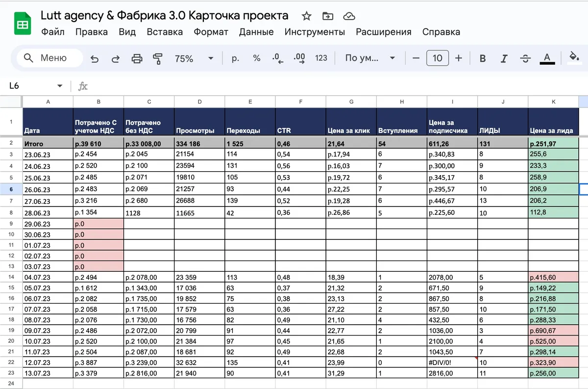Open the name box dropdown arrow
Viewport: 588px width, 389px height.
[x=60, y=86]
